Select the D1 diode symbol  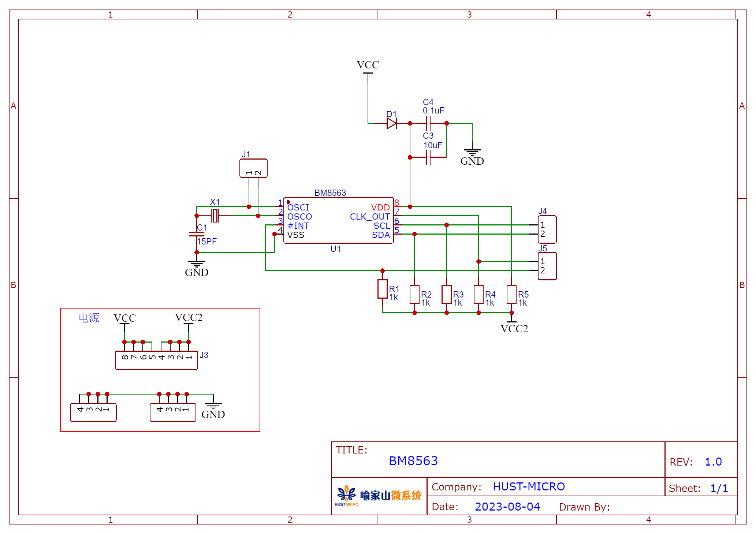tap(391, 123)
